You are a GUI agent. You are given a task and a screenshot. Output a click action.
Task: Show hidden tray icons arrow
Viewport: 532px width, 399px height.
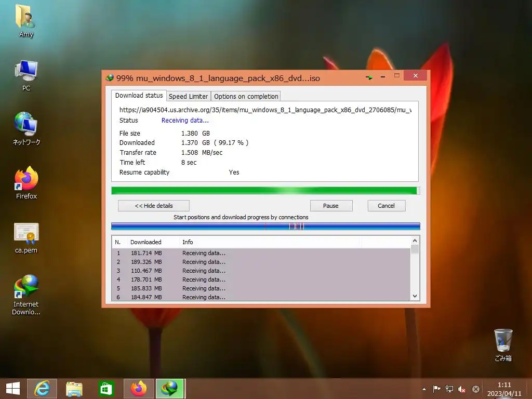pyautogui.click(x=424, y=389)
